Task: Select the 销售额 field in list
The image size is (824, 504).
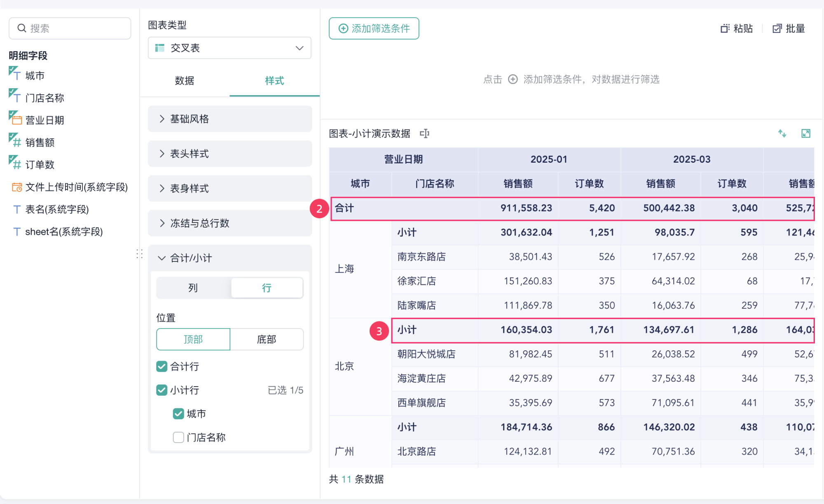Action: click(40, 142)
